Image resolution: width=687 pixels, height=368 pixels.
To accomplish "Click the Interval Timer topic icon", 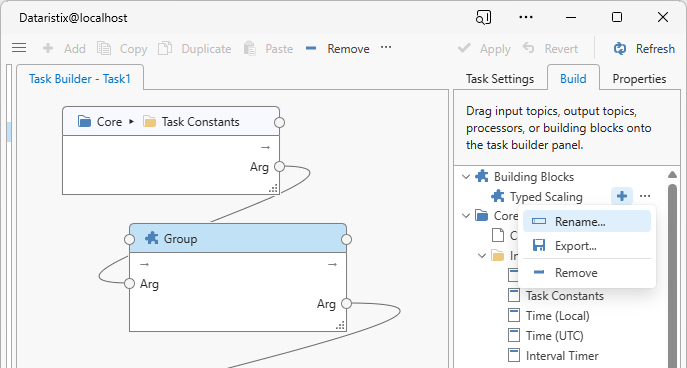I will click(513, 355).
